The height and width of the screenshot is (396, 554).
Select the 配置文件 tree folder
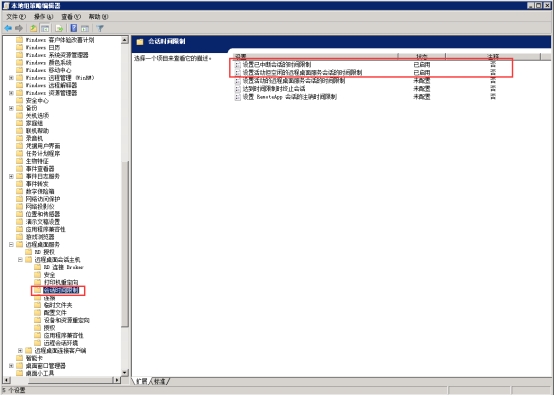[x=55, y=313]
